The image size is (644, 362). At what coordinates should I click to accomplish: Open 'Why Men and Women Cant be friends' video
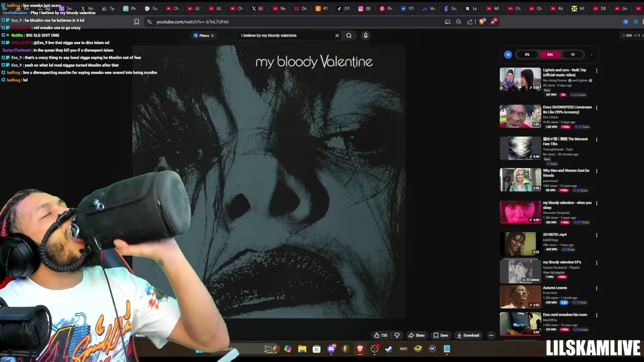pyautogui.click(x=566, y=173)
